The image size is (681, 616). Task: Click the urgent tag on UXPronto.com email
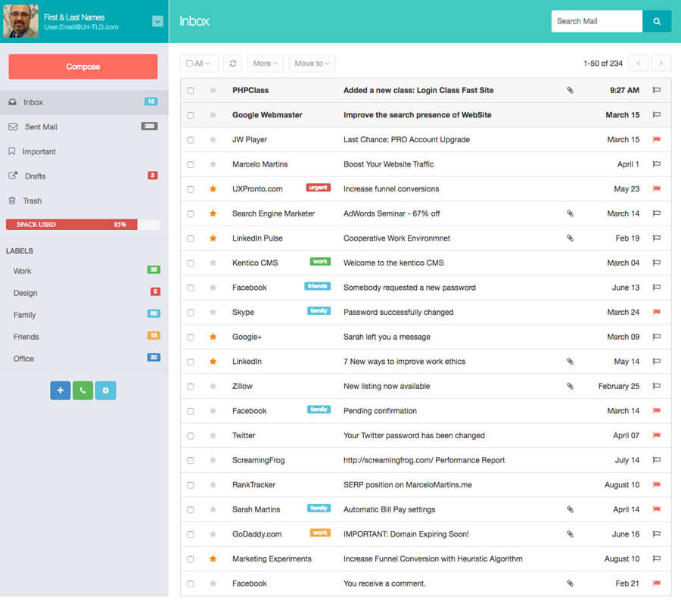click(318, 188)
